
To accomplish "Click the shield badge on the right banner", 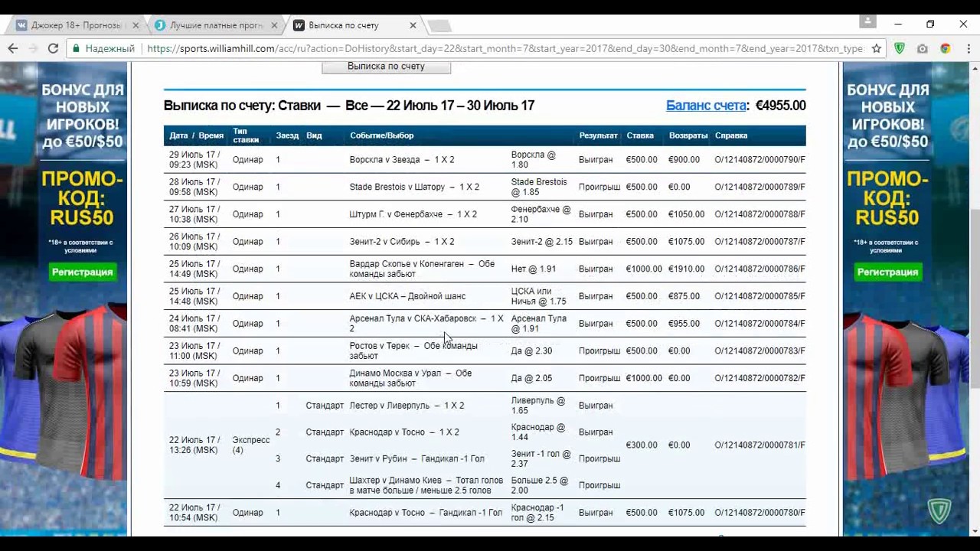I will 939,510.
